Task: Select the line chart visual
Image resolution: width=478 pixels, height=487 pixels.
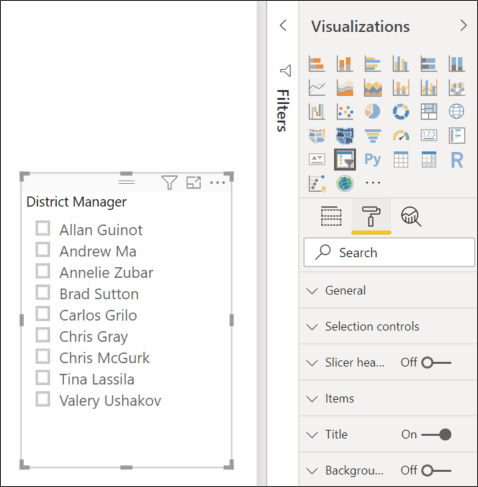Action: tap(317, 88)
